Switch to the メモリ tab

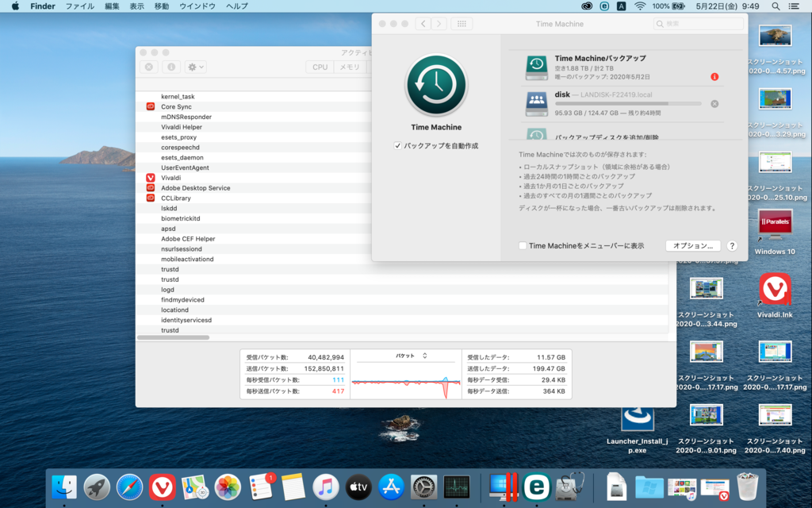(x=350, y=67)
